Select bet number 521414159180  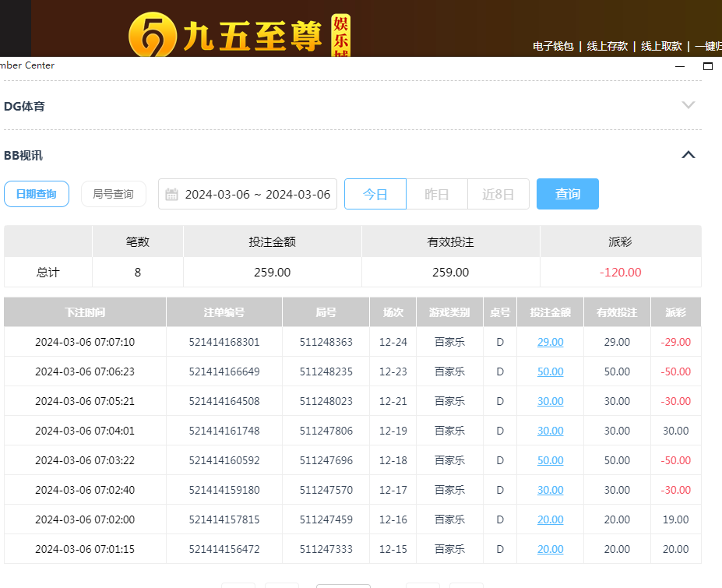click(x=224, y=490)
